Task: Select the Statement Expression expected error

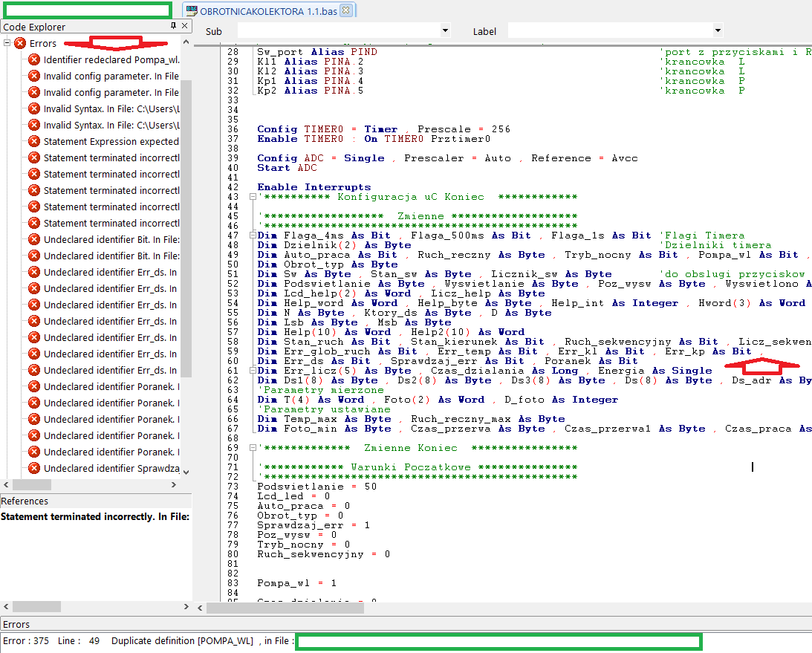Action: [111, 141]
